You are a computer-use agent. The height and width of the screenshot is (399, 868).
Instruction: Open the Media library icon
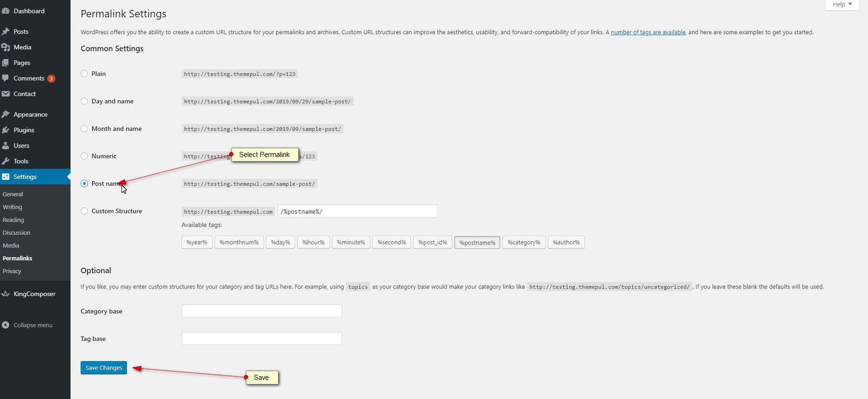point(5,47)
